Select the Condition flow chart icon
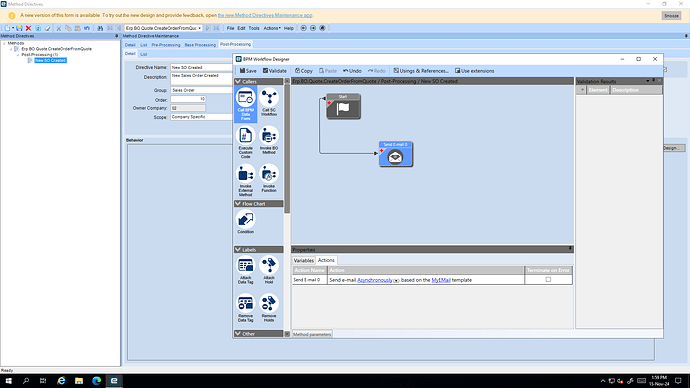Image resolution: width=690 pixels, height=388 pixels. click(x=246, y=222)
